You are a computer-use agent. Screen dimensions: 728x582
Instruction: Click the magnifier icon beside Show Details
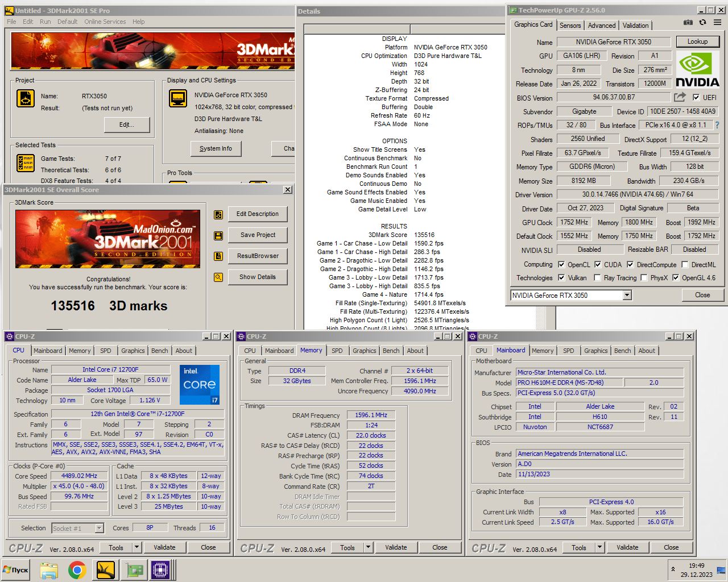pos(218,277)
